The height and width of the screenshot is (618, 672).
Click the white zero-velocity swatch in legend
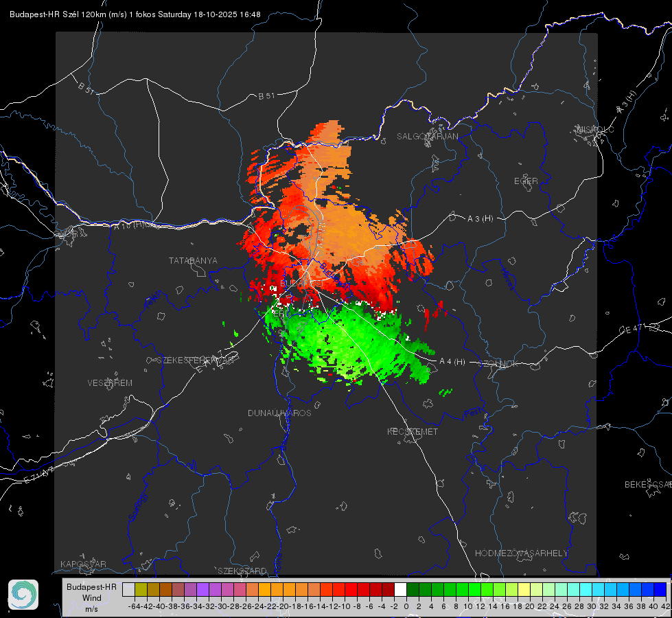coord(400,589)
